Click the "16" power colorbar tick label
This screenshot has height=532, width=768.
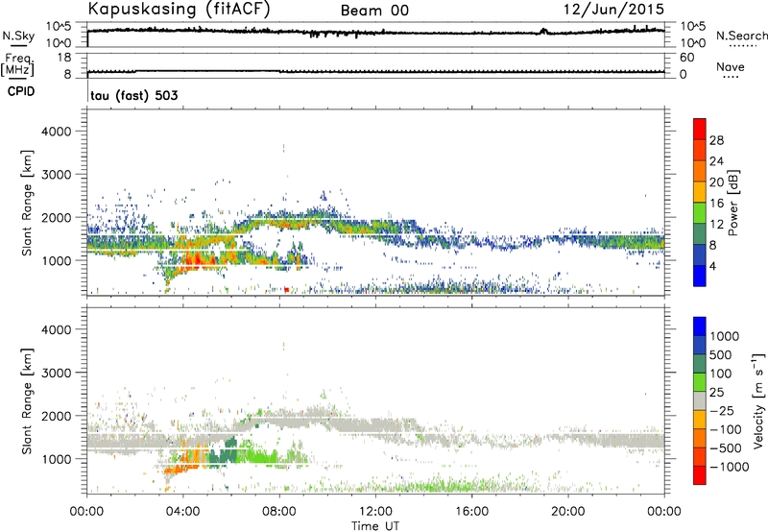(x=716, y=204)
